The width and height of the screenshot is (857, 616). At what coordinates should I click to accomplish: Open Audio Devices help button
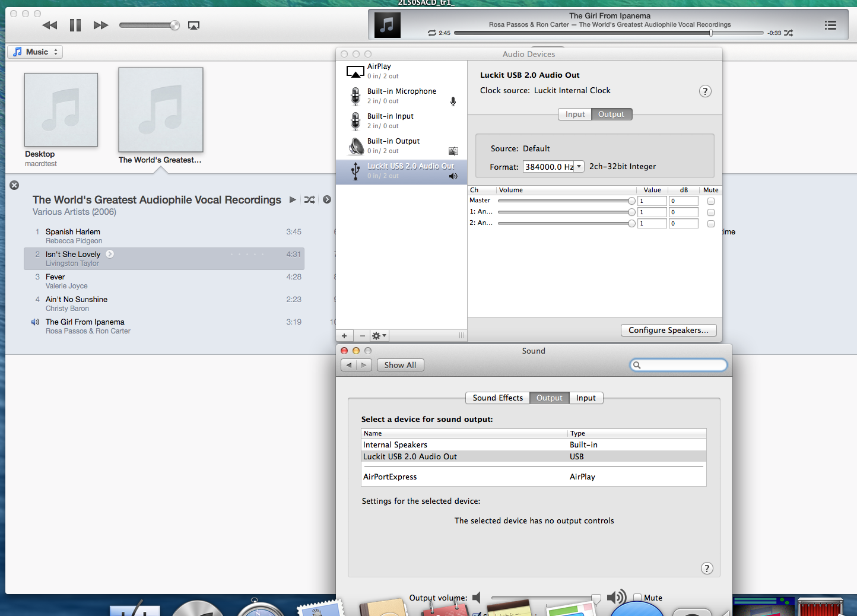tap(705, 91)
